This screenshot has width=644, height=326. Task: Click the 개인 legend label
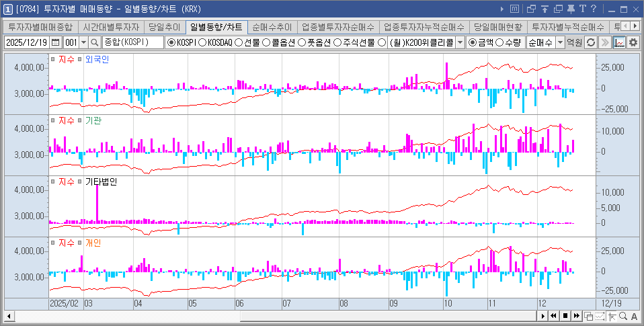click(x=93, y=243)
